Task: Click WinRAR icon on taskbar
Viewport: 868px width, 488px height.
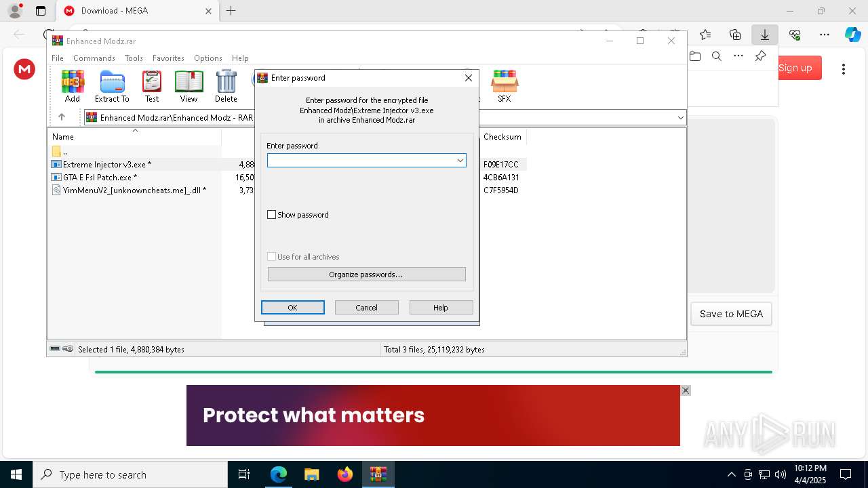Action: [378, 474]
